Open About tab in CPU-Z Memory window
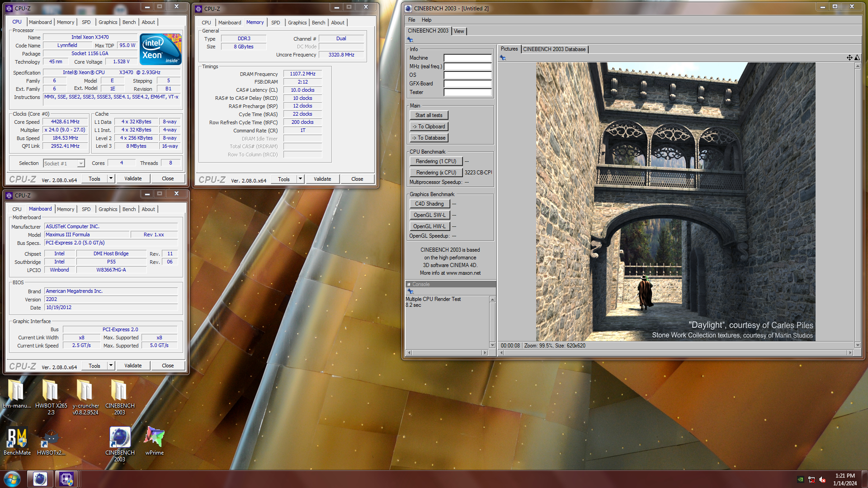The height and width of the screenshot is (488, 868). pyautogui.click(x=338, y=23)
